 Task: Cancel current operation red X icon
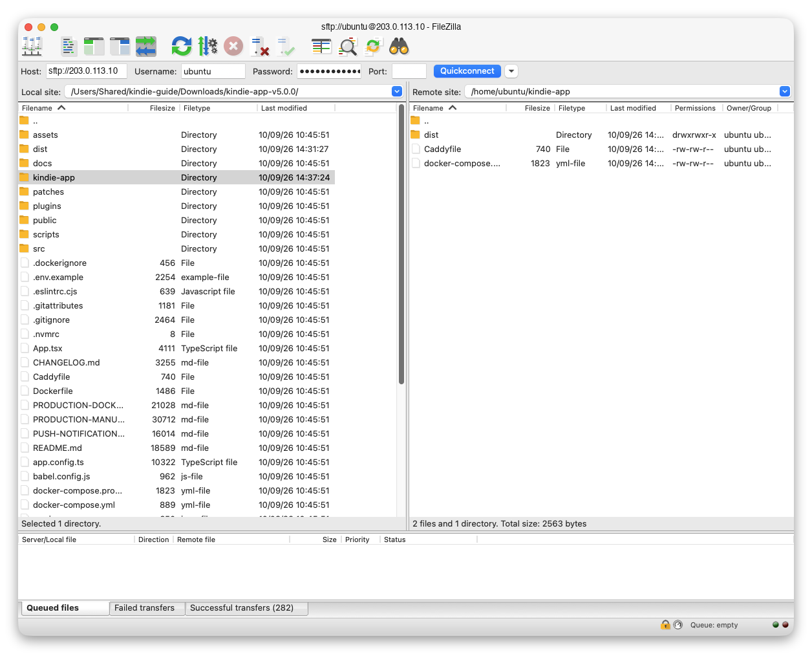pyautogui.click(x=233, y=46)
